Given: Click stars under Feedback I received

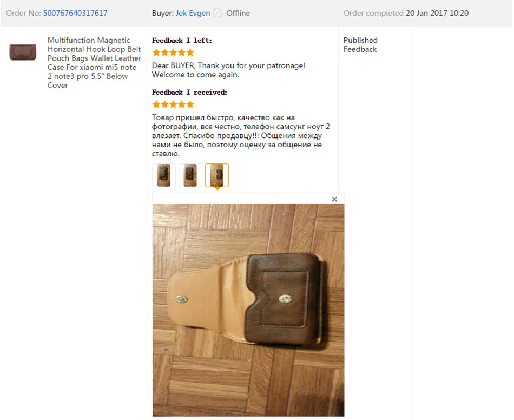Looking at the screenshot, I should tap(173, 104).
